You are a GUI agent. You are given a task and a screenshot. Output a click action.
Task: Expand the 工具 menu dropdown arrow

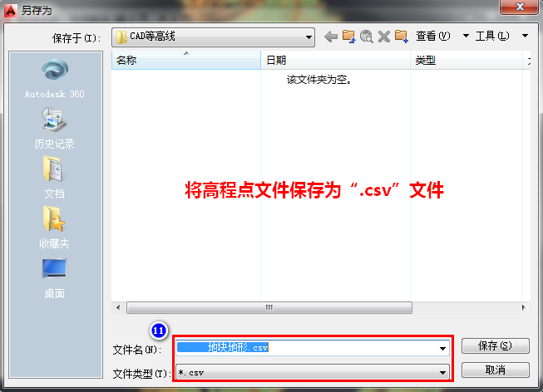(525, 36)
